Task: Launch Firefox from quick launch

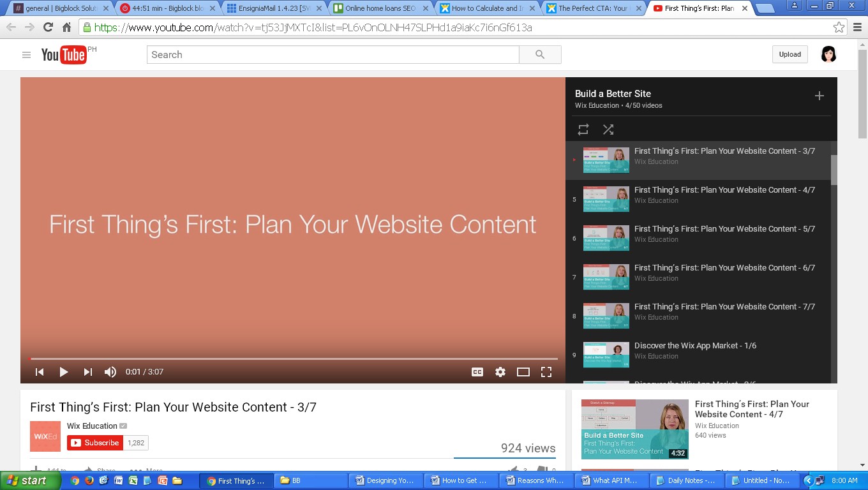Action: click(x=89, y=480)
